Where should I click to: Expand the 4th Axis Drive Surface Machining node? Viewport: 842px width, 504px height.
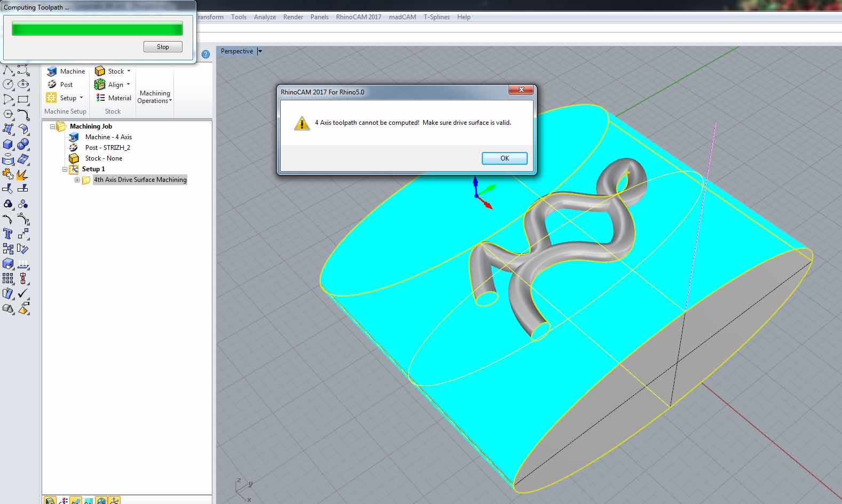click(77, 180)
